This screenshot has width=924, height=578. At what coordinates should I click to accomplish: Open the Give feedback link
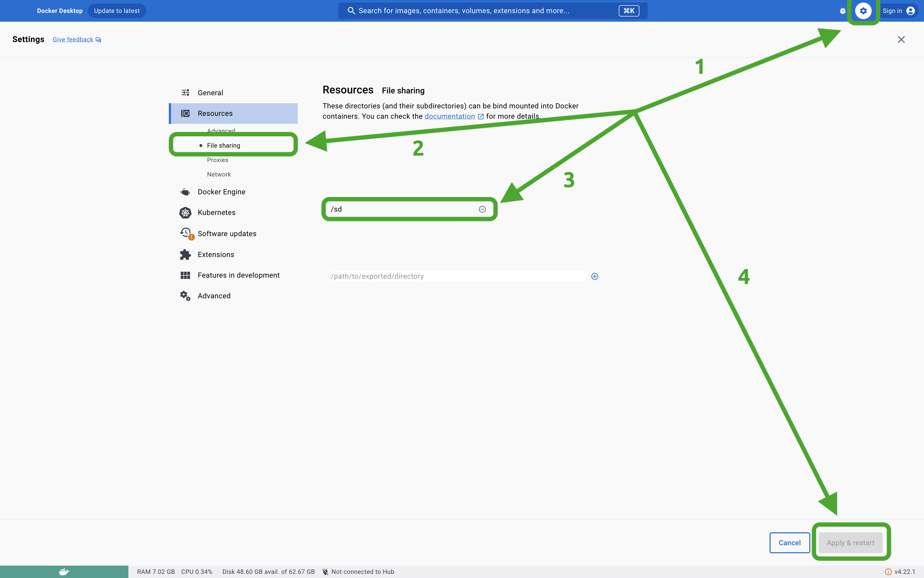(x=73, y=39)
